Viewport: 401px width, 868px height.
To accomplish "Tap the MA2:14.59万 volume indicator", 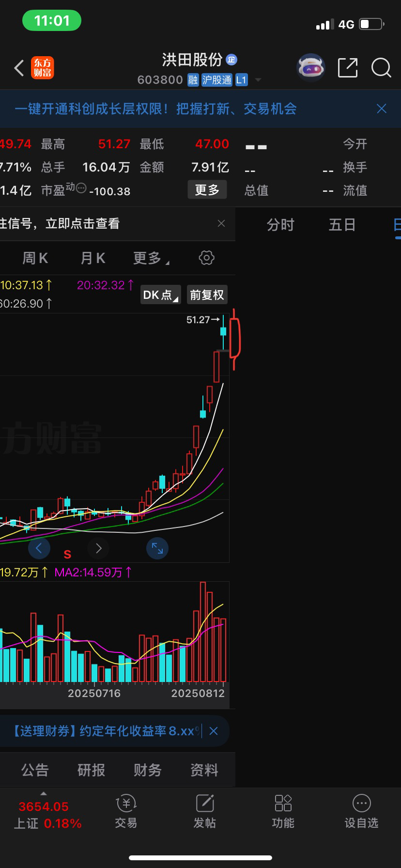I will [x=93, y=572].
